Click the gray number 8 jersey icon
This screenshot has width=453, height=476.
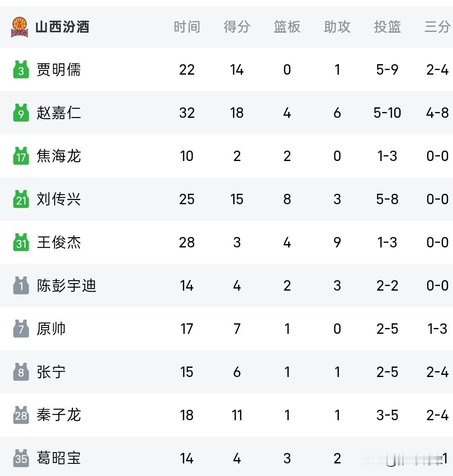21,372
